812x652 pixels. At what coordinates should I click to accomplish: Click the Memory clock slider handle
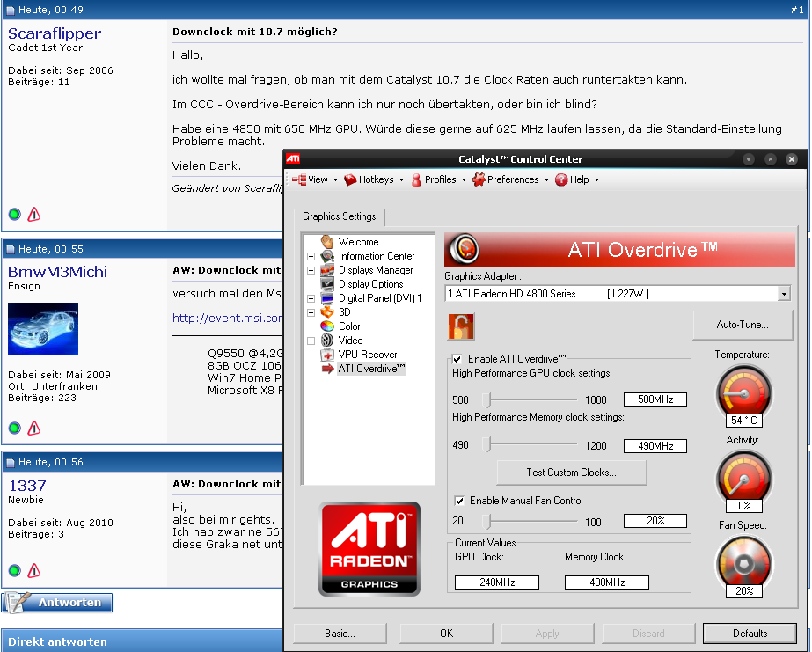486,445
